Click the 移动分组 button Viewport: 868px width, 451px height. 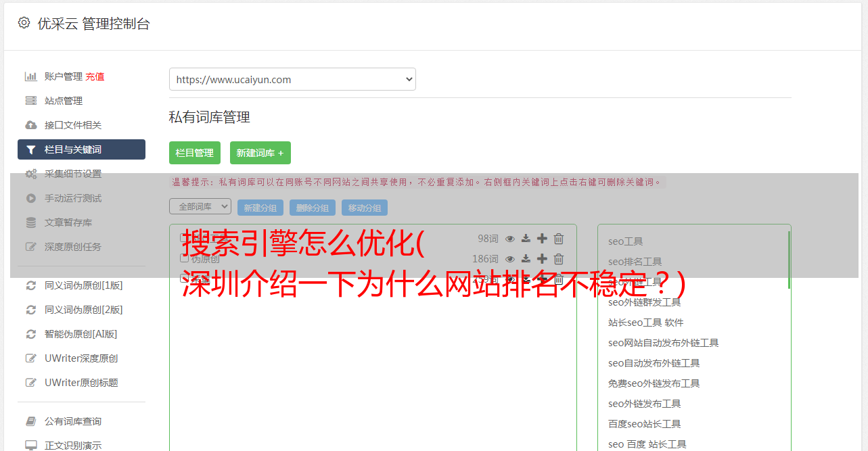coord(365,208)
